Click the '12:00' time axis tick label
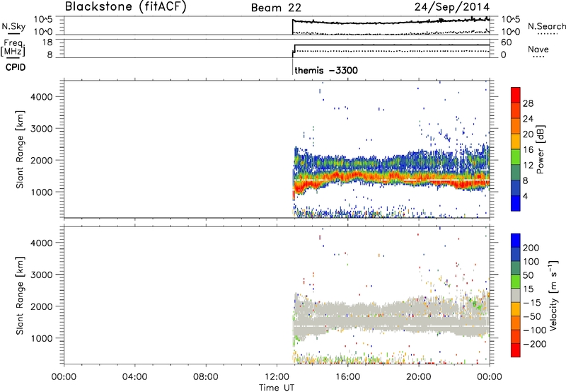This screenshot has height=392, width=566. tap(277, 377)
